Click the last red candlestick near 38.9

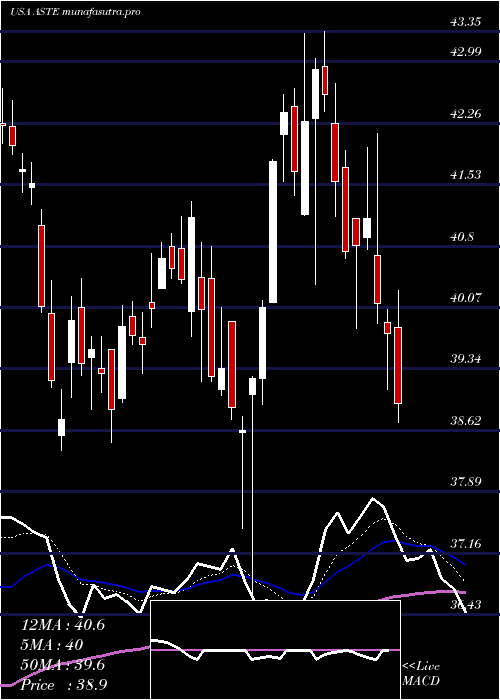398,365
